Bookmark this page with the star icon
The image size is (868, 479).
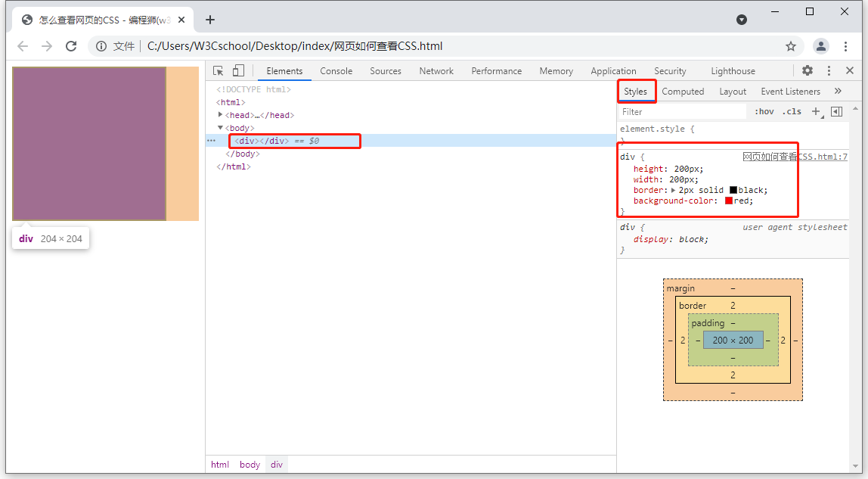791,46
